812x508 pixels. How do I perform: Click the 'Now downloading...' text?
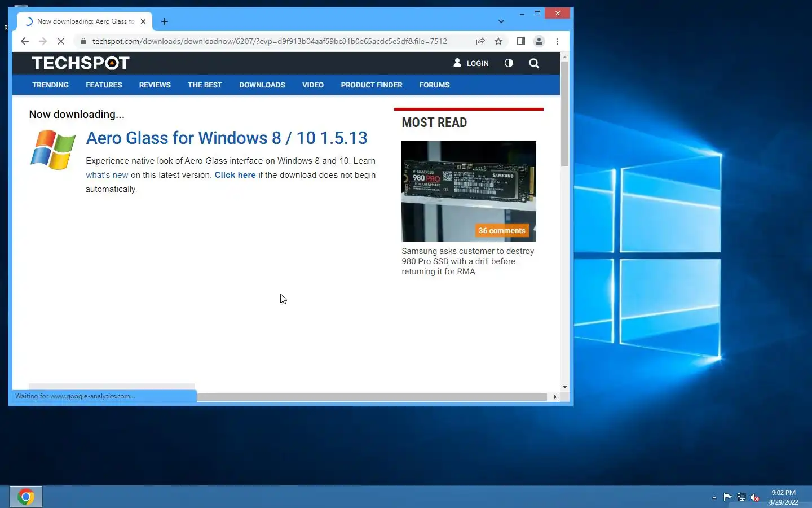tap(77, 115)
